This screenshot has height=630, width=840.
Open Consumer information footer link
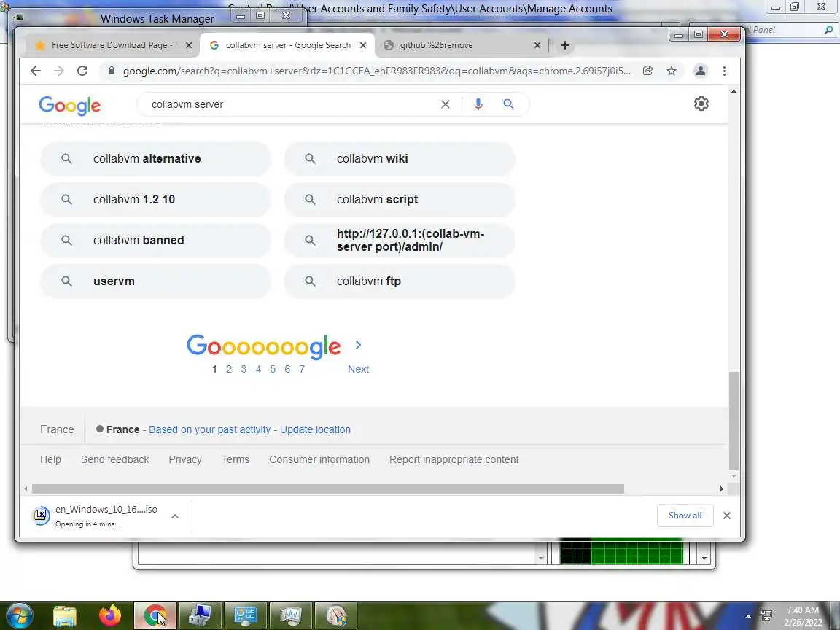319,459
